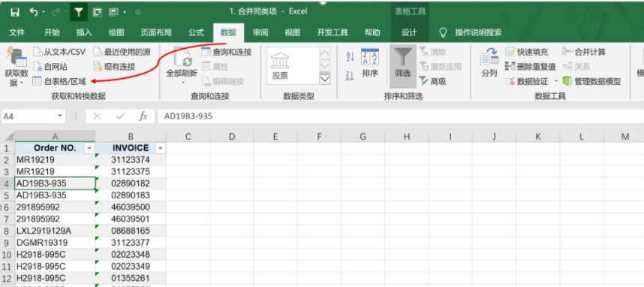Screen dimensions: 644x287
Task: Click the select-all corner of the sheet
Action: (8, 137)
